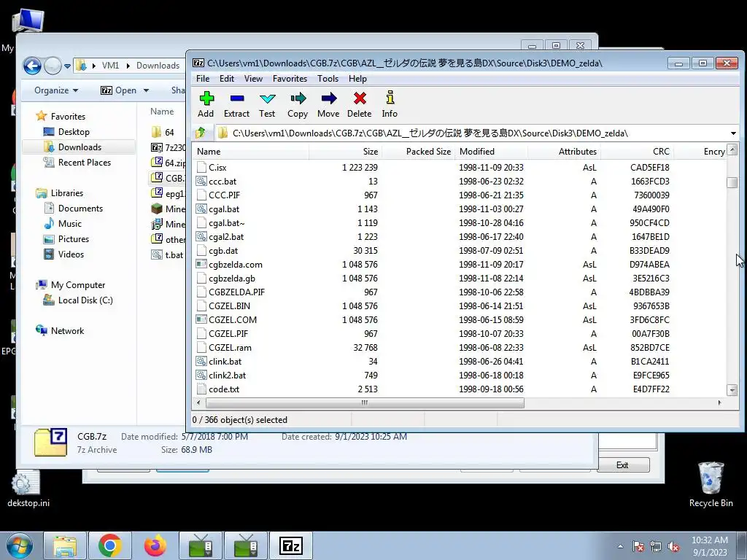The width and height of the screenshot is (747, 560).
Task: Sort by the CRC column header
Action: click(x=638, y=152)
